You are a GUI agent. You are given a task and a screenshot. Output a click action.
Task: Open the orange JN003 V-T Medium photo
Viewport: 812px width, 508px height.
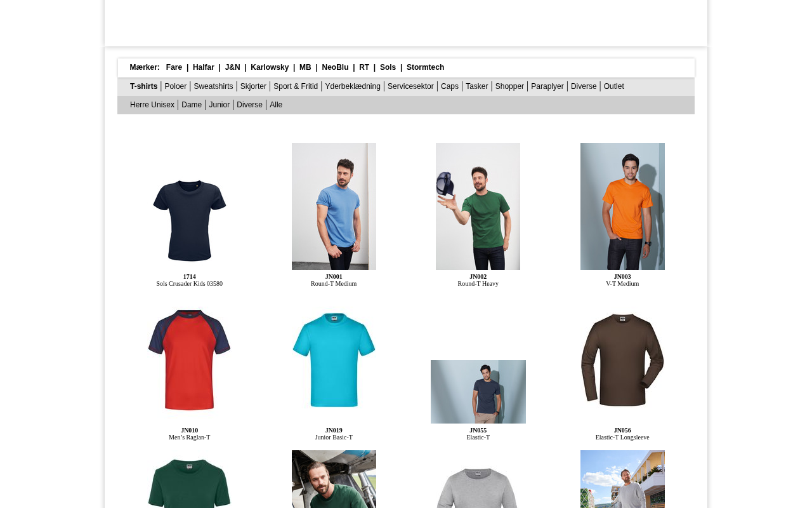tap(622, 206)
